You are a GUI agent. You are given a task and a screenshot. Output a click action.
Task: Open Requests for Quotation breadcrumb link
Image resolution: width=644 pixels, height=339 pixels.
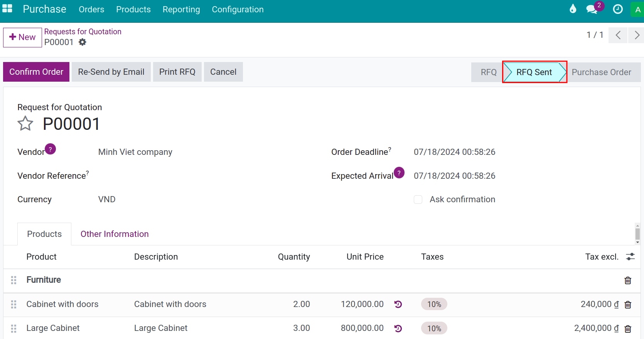click(83, 32)
